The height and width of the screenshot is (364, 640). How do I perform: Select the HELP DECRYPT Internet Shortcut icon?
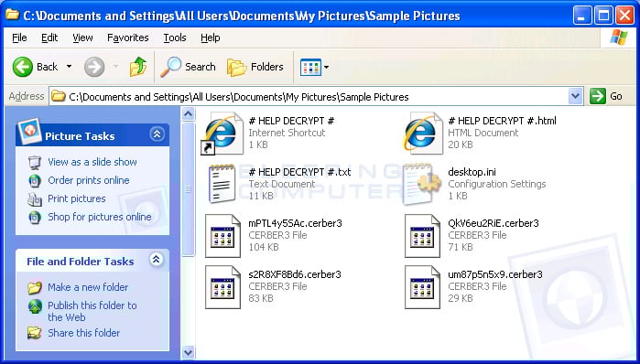[222, 134]
